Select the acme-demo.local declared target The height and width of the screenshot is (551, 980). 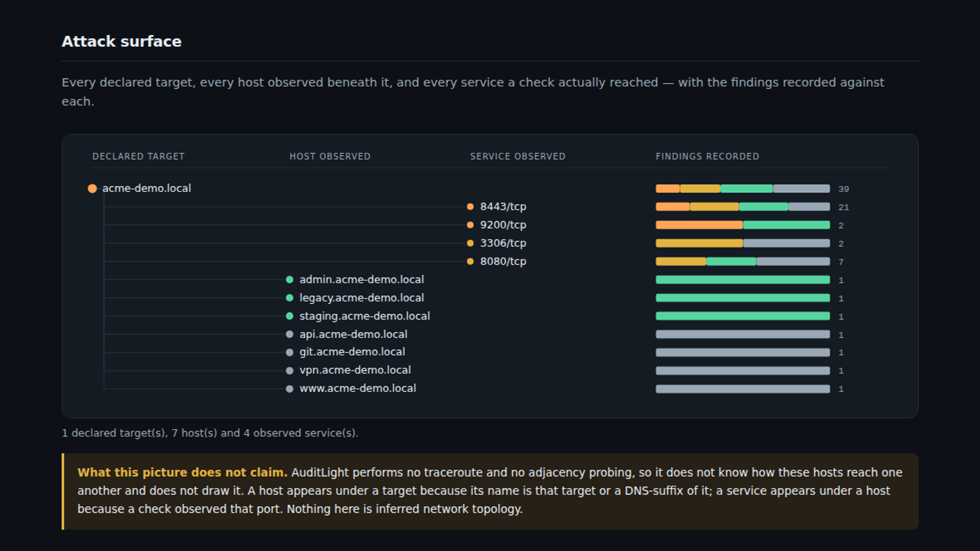(147, 188)
